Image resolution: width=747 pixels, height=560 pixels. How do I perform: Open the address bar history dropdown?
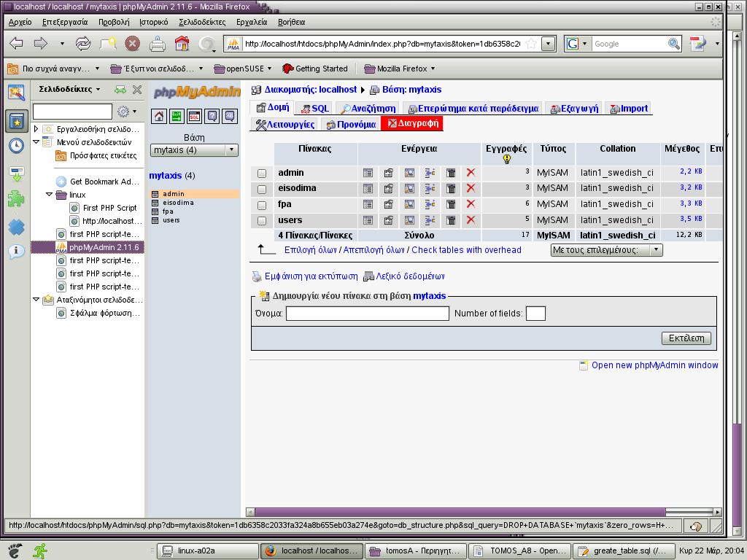tap(549, 44)
